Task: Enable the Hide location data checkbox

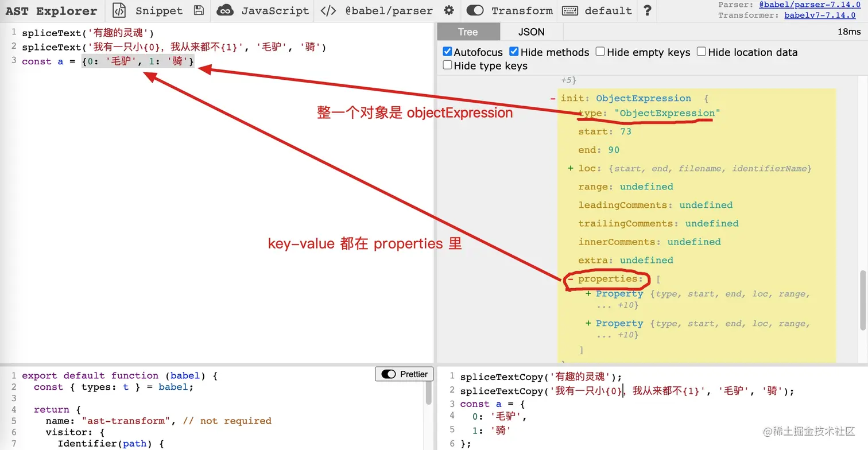Action: coord(702,52)
